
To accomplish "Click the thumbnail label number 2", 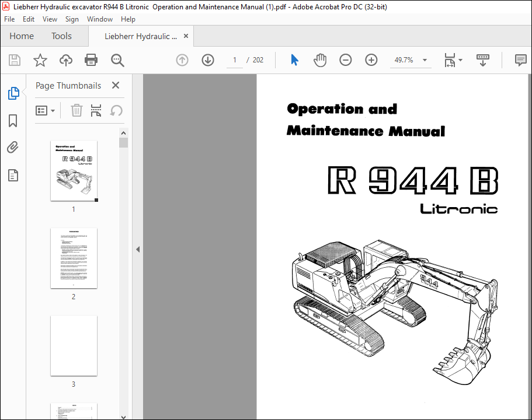I will click(x=73, y=296).
